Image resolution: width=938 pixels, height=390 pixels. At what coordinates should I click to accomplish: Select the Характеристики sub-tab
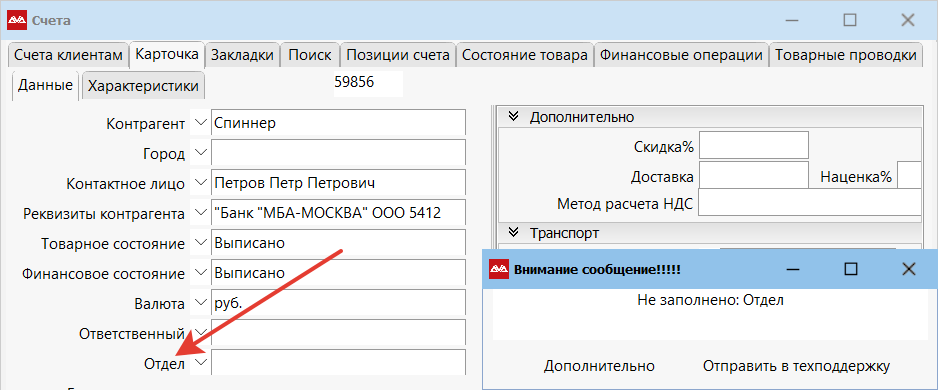pyautogui.click(x=143, y=86)
